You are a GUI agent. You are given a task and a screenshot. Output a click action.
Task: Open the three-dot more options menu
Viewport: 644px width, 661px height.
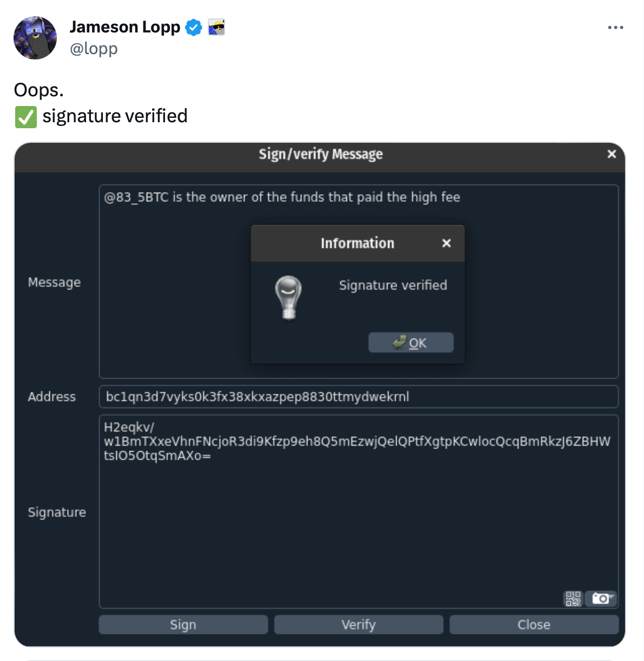click(x=615, y=28)
